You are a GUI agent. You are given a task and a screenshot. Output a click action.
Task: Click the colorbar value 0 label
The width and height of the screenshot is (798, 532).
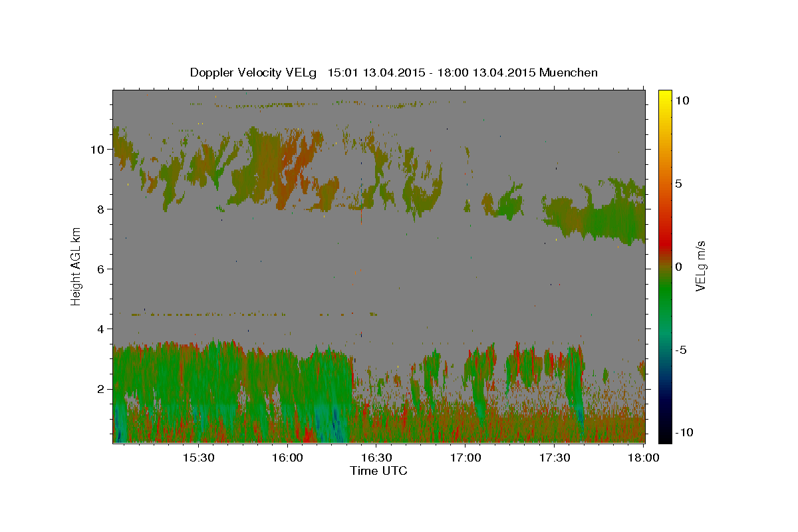pyautogui.click(x=678, y=267)
